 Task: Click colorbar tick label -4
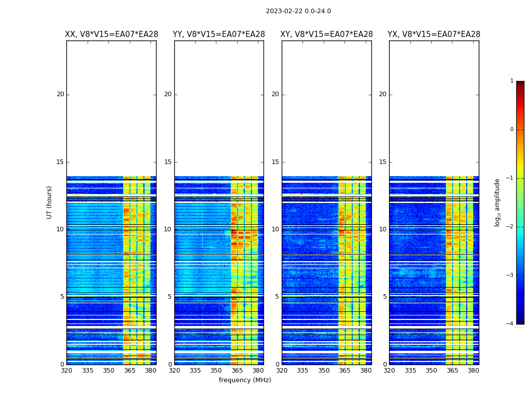tap(511, 324)
